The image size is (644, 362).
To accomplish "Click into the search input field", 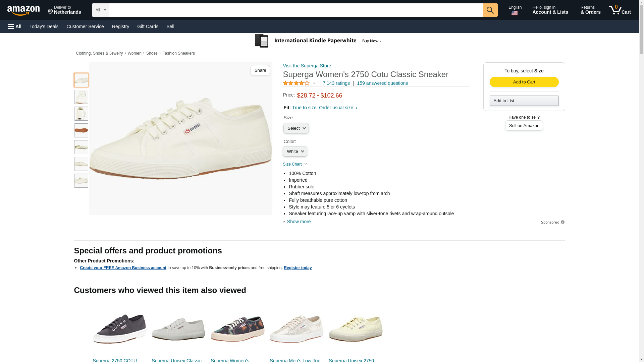I will (x=296, y=10).
